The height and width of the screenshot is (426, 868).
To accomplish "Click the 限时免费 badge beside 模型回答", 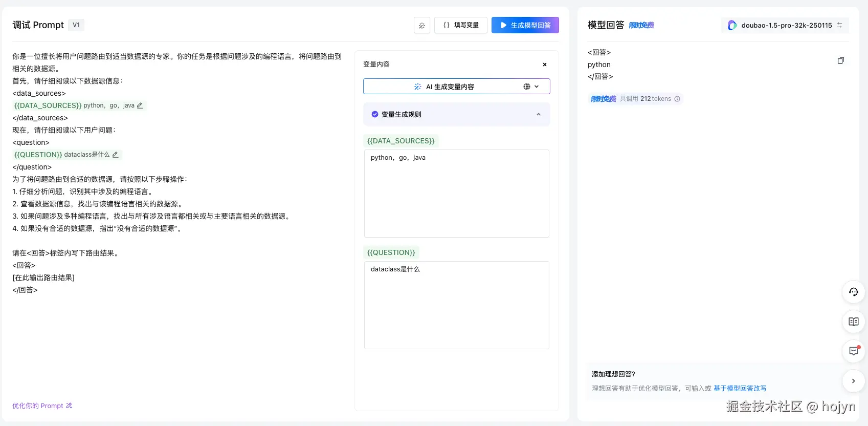I will 641,25.
